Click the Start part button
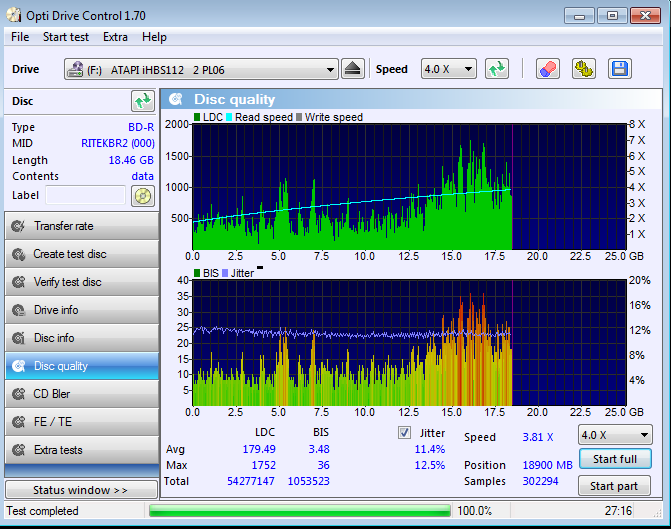Image resolution: width=672 pixels, height=529 pixels. pyautogui.click(x=614, y=486)
